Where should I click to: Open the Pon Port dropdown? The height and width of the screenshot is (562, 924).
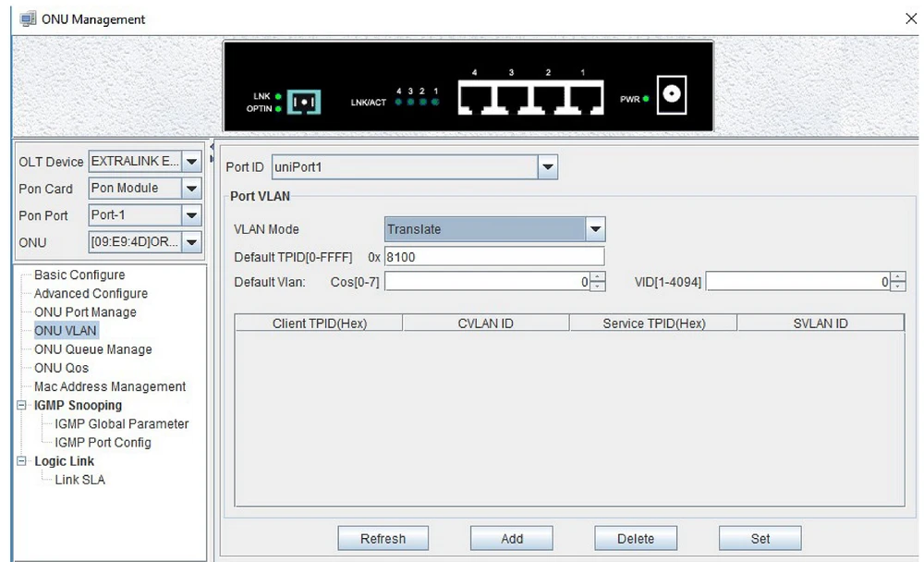click(x=192, y=215)
